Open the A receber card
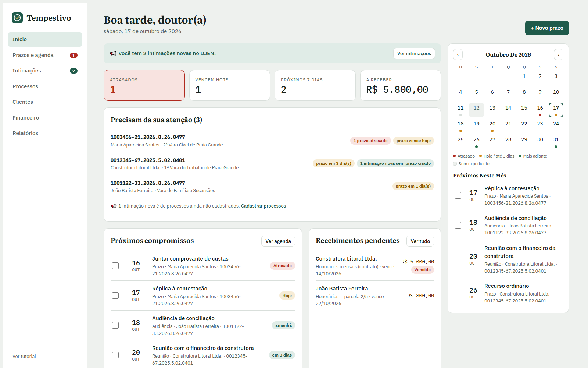 pos(401,85)
